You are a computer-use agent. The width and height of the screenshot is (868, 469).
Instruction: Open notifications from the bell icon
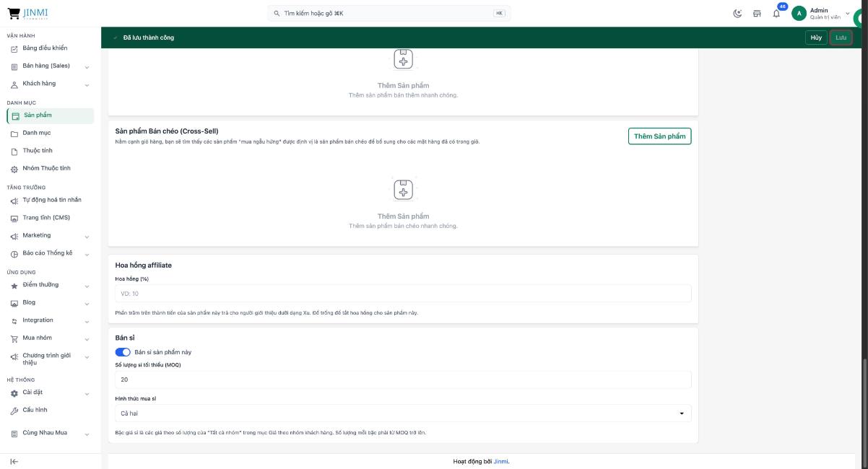776,14
